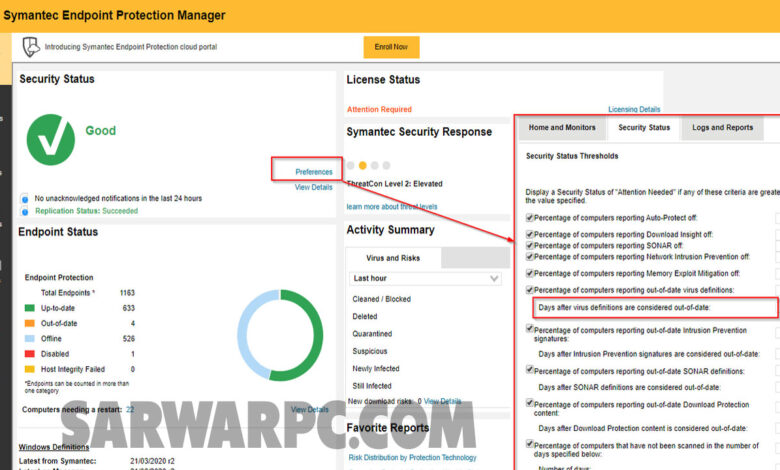Toggle SONAR off percentage checkbox
Viewport: 780px width, 470px height.
530,246
